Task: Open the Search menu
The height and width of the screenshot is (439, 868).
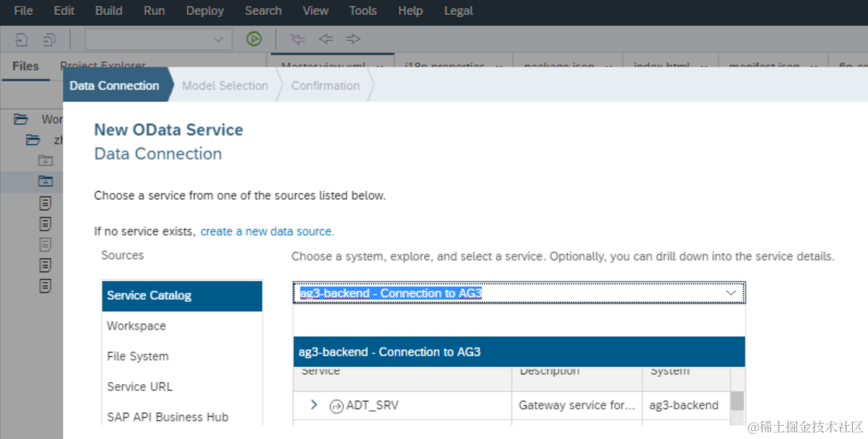Action: [263, 11]
